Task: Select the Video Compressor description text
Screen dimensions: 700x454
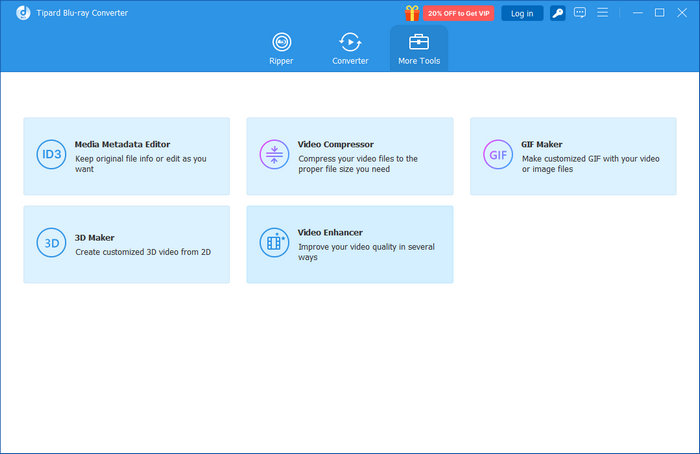Action: point(358,164)
